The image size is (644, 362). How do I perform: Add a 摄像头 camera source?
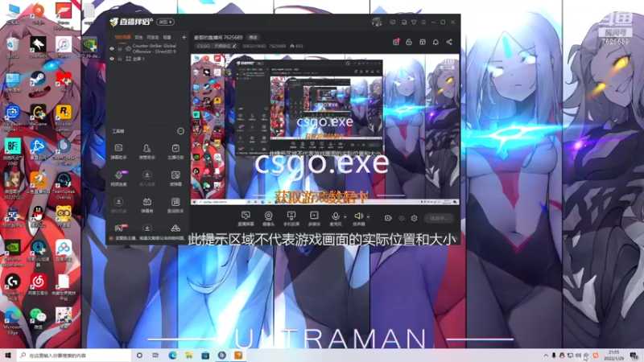(268, 218)
